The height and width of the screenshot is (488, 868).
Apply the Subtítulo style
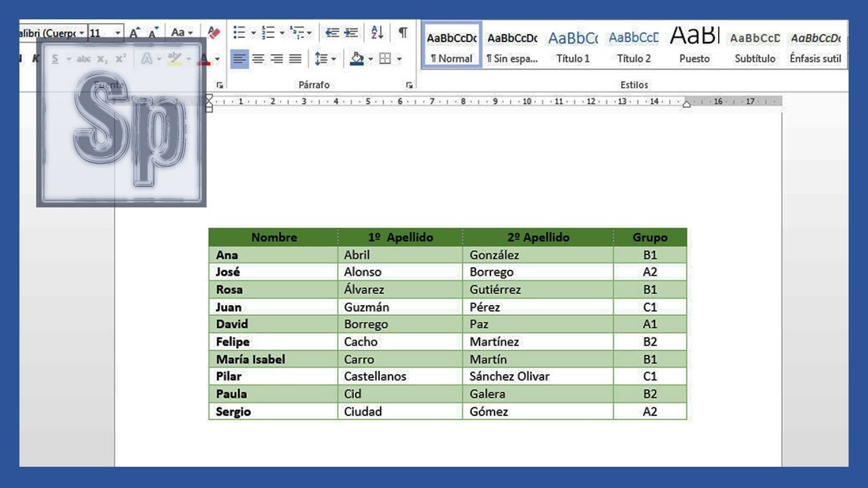(755, 46)
